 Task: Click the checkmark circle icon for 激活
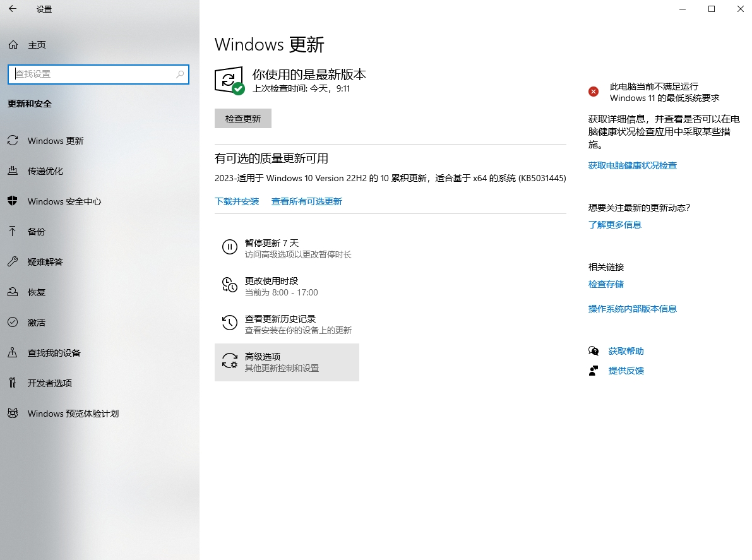tap(13, 322)
